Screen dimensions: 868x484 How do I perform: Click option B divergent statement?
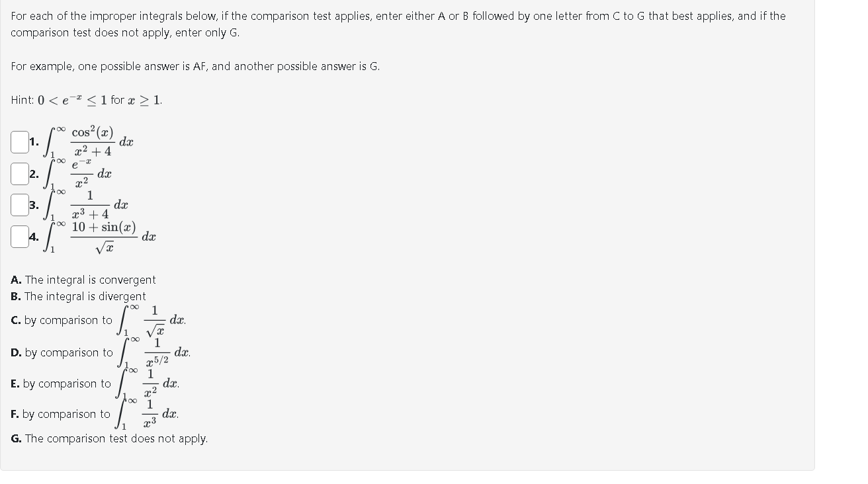79,296
